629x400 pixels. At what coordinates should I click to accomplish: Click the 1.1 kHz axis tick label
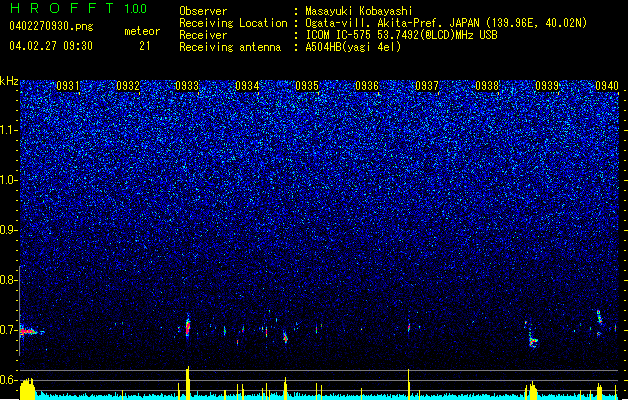click(x=8, y=130)
